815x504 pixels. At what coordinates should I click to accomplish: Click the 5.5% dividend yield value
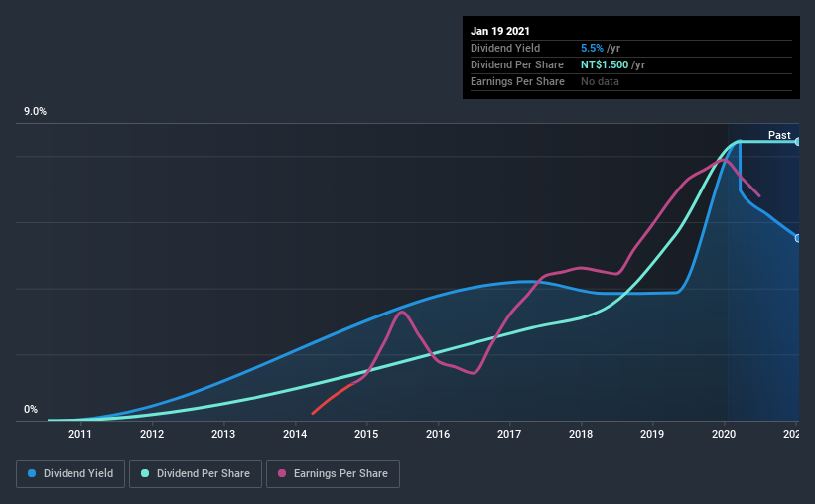[x=592, y=48]
